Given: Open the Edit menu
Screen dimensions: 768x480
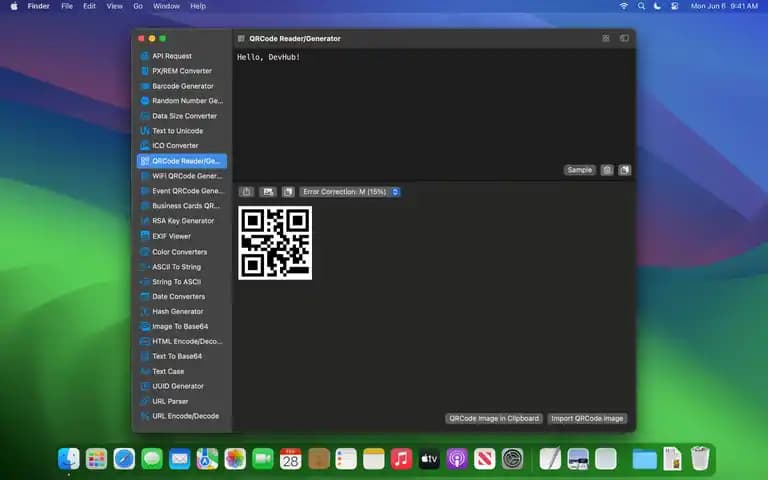Looking at the screenshot, I should [89, 6].
